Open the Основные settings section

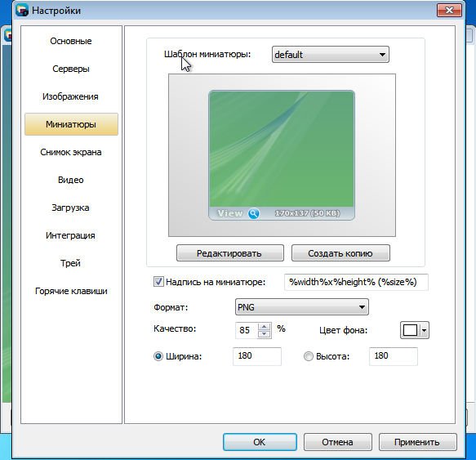71,41
